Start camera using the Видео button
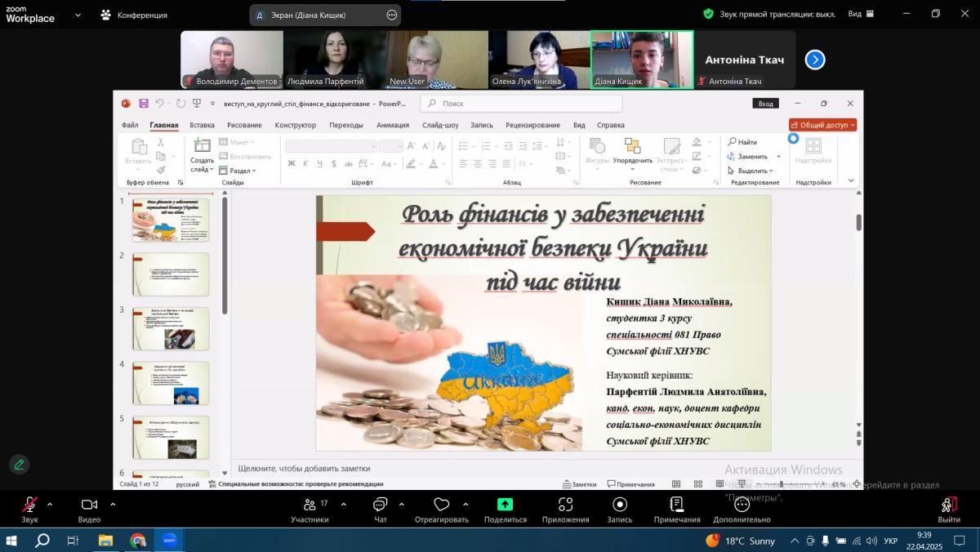The height and width of the screenshot is (552, 980). point(89,505)
